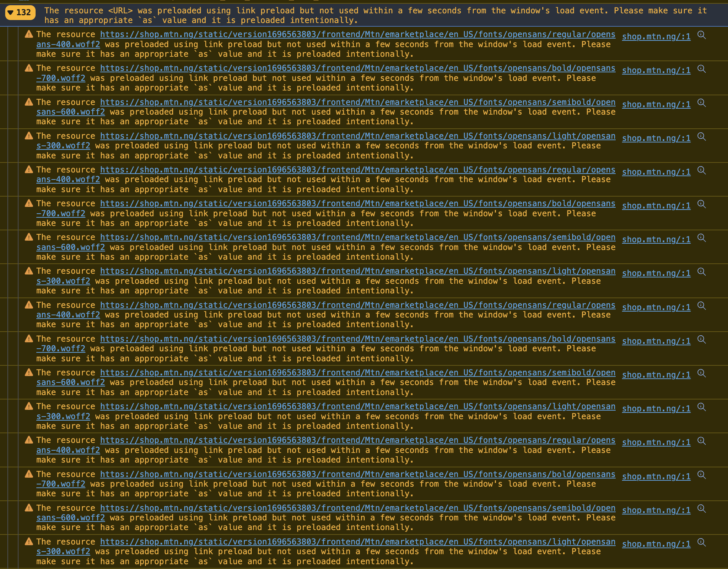Click warning triangle of last opensans-300.woff2 message

tap(29, 542)
